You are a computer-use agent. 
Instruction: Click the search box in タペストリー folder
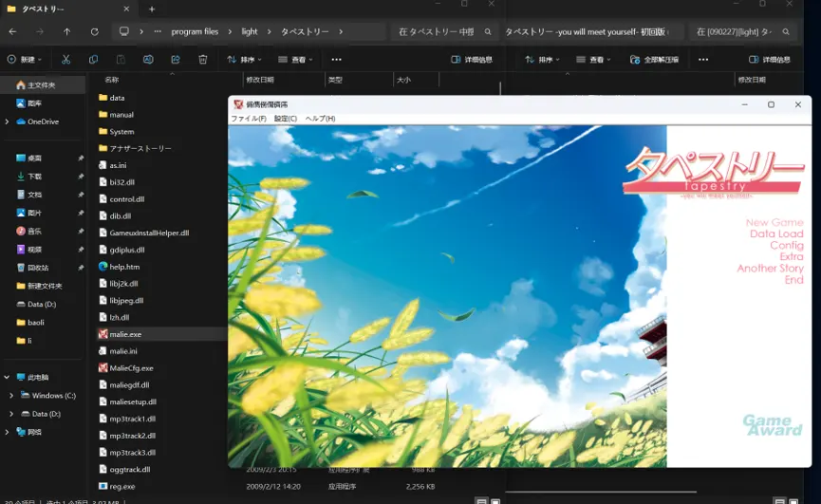(x=444, y=32)
